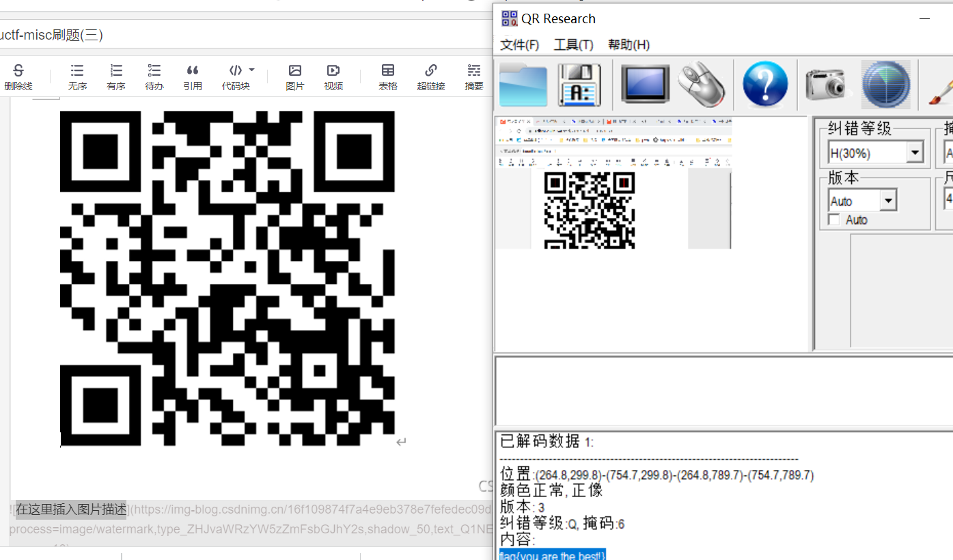This screenshot has height=560, width=953.
Task: Click the radar globe icon
Action: (885, 85)
